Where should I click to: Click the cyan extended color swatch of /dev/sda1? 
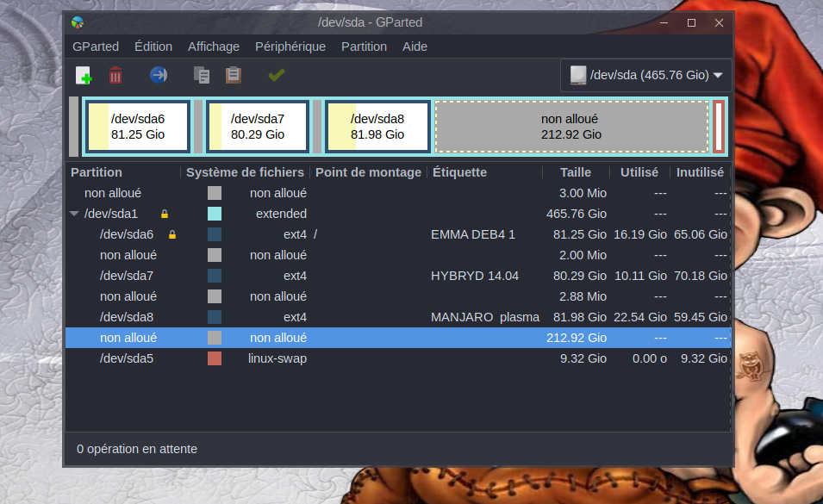[x=215, y=214]
